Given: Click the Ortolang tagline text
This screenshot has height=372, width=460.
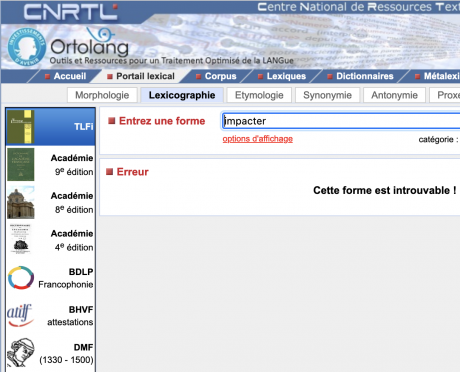Looking at the screenshot, I should coord(172,61).
